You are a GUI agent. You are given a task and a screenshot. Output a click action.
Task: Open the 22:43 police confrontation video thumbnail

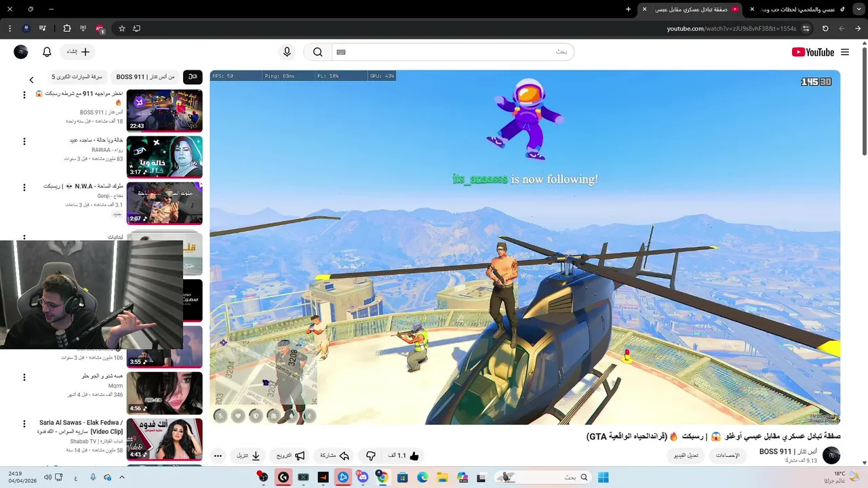164,110
